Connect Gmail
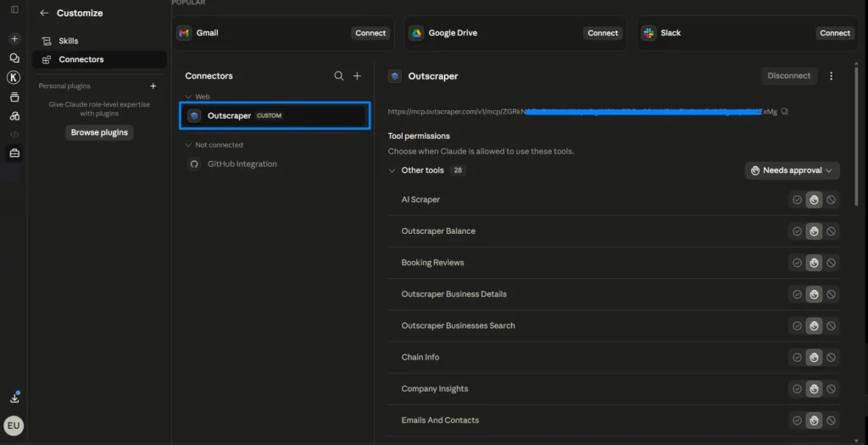 pyautogui.click(x=370, y=33)
